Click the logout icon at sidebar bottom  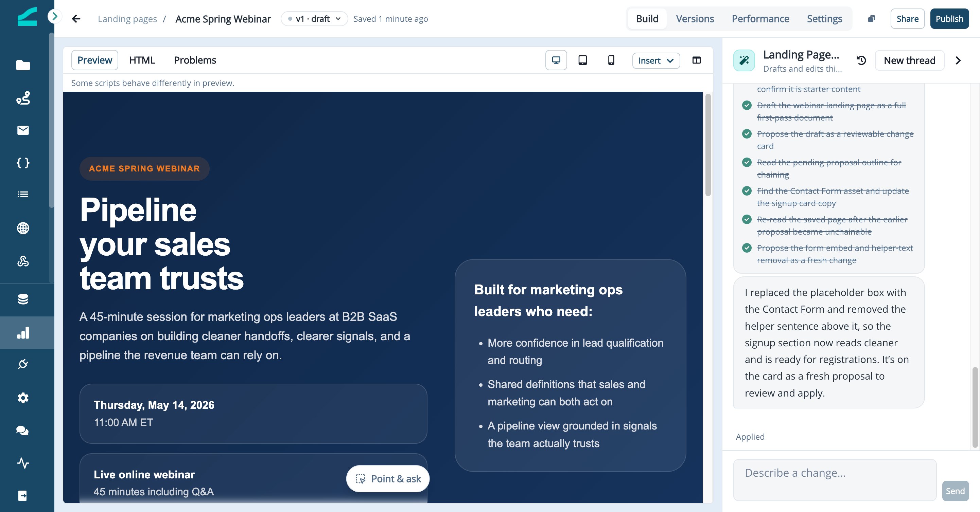[23, 496]
